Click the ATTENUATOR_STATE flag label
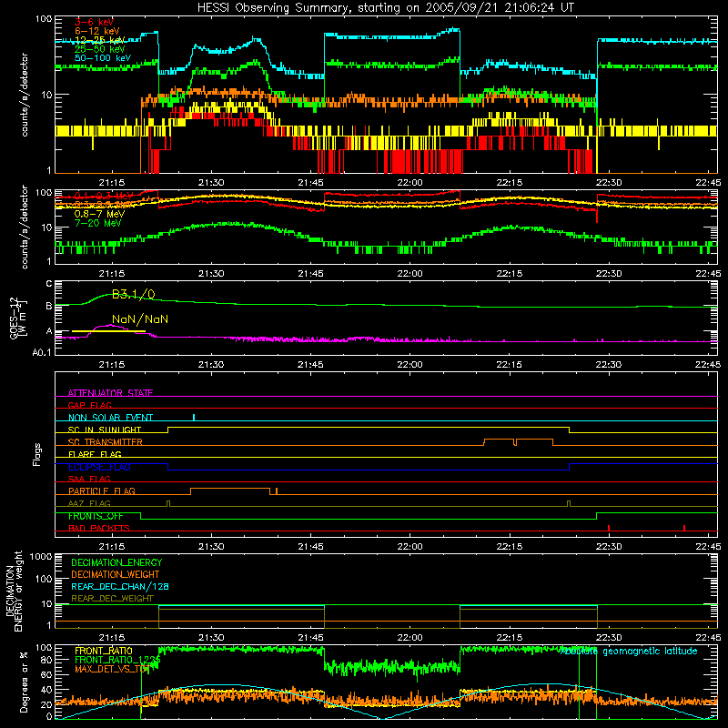This screenshot has height=728, width=728. 110,393
